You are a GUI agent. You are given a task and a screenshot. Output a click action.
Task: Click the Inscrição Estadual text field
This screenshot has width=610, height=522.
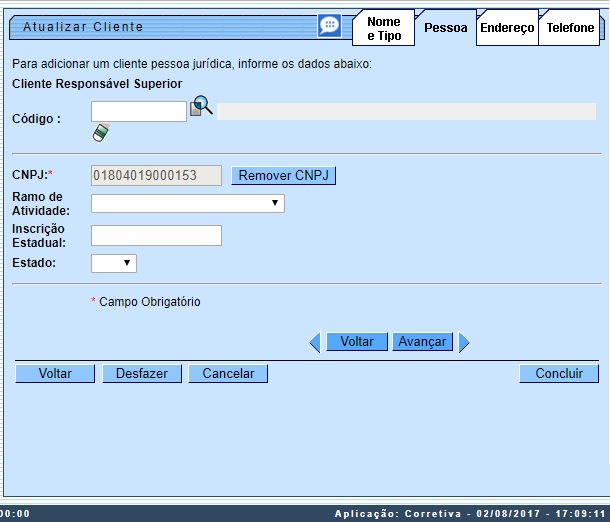click(156, 236)
